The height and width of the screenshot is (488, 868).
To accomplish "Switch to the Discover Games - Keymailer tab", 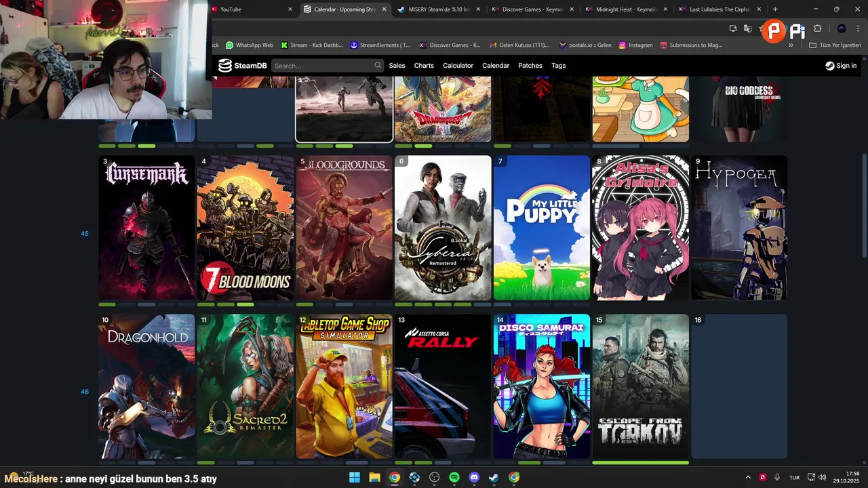I will pyautogui.click(x=528, y=9).
